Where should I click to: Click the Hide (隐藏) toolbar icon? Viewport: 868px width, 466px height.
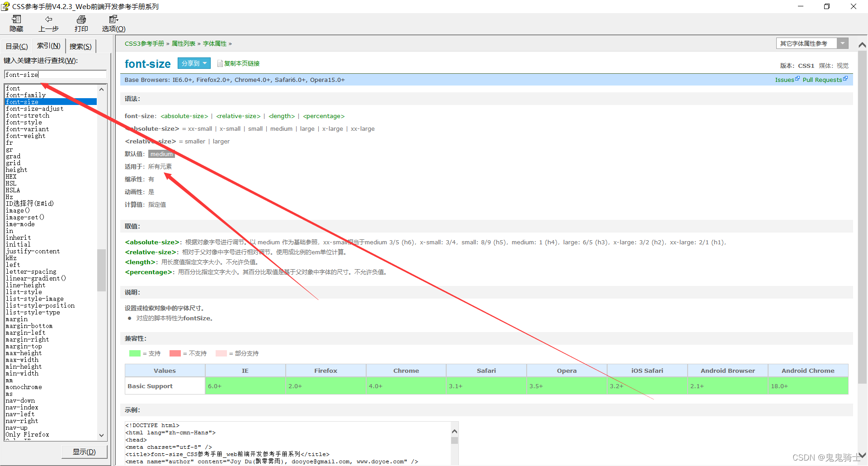tap(17, 19)
